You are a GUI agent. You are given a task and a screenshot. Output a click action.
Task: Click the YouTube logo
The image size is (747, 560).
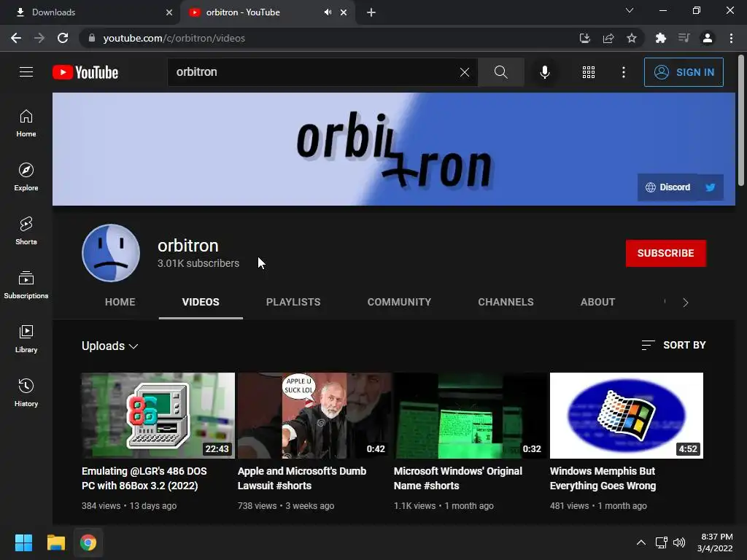click(85, 72)
